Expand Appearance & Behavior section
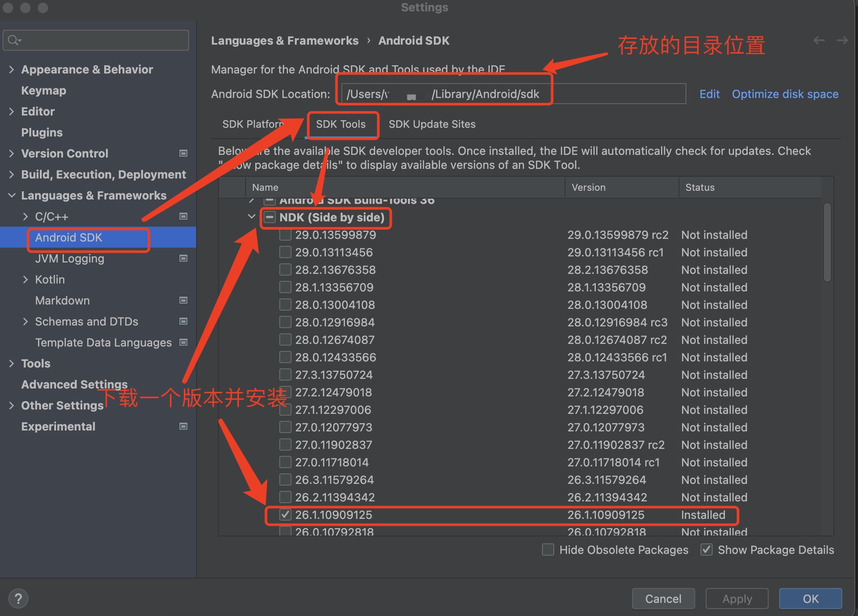This screenshot has height=616, width=858. pyautogui.click(x=12, y=69)
